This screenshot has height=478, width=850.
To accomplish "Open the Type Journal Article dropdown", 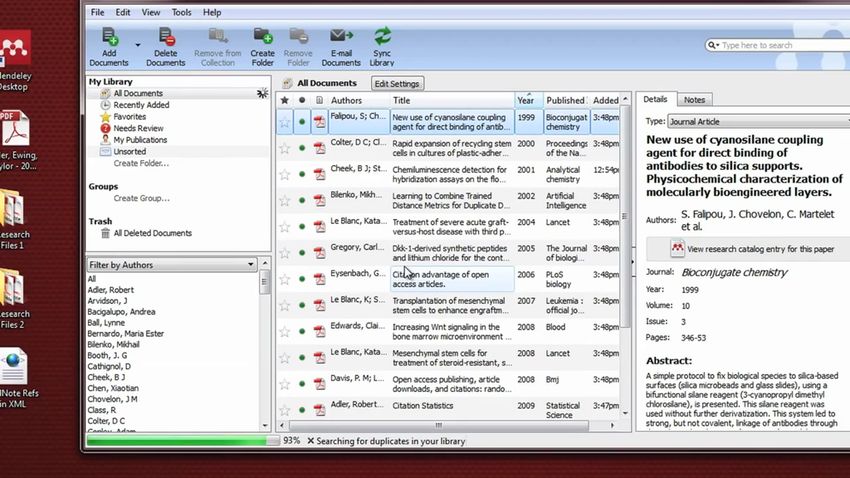I will (759, 121).
